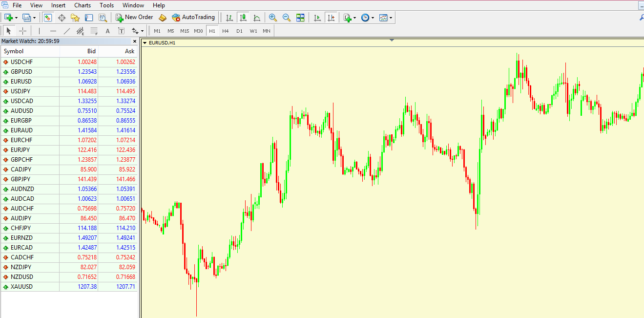Screen dimensions: 644x318
Task: Open the Navigator panel icon
Action: click(x=75, y=17)
